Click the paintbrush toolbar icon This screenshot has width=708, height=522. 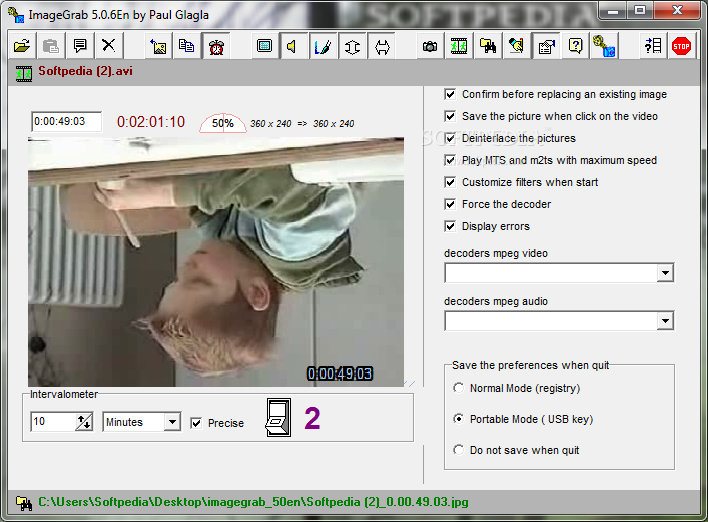pos(323,46)
